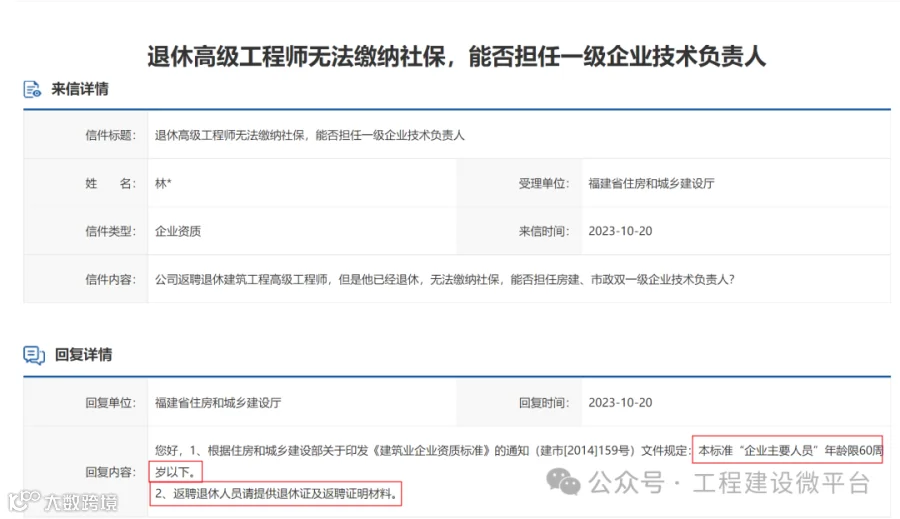The height and width of the screenshot is (519, 900).
Task: Click the 来信时间 date 2023-10-20
Action: tap(620, 231)
